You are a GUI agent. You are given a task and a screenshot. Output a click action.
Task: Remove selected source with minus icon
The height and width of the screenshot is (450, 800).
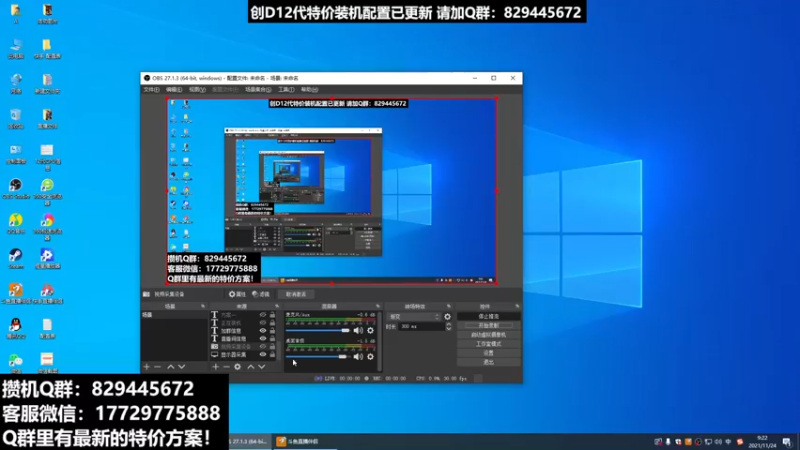coord(226,367)
